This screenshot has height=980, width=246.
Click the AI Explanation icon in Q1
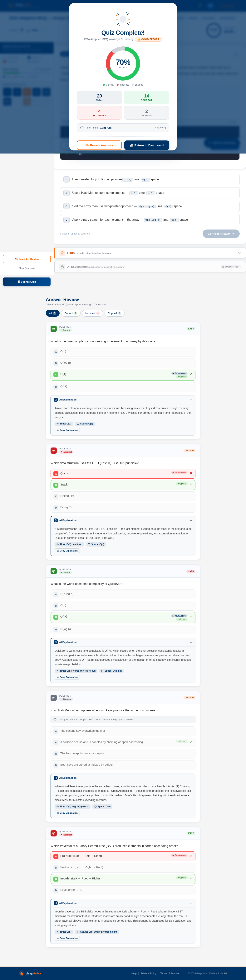tap(56, 400)
